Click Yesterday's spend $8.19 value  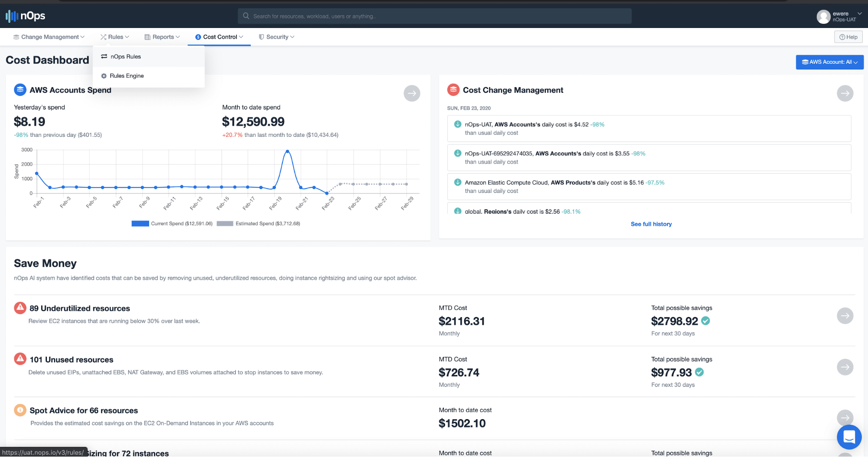pos(30,122)
